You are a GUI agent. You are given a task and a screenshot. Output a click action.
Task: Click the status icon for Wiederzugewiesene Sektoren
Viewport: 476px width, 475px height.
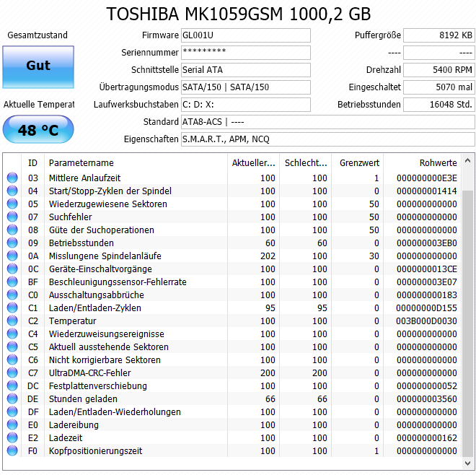12,204
